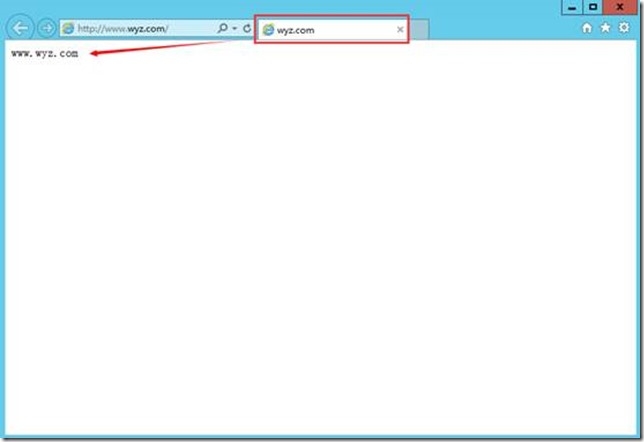The width and height of the screenshot is (644, 442).
Task: Click the IE page icon in address bar
Action: [68, 28]
